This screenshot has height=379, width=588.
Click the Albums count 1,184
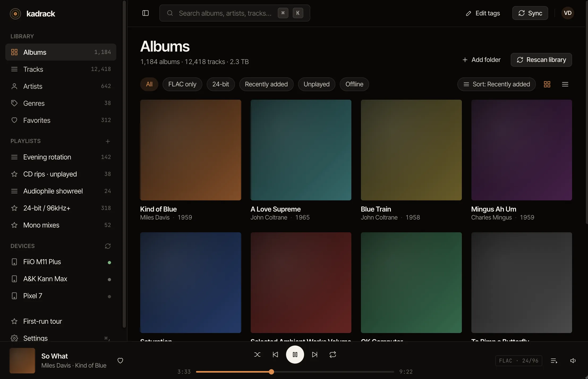103,52
